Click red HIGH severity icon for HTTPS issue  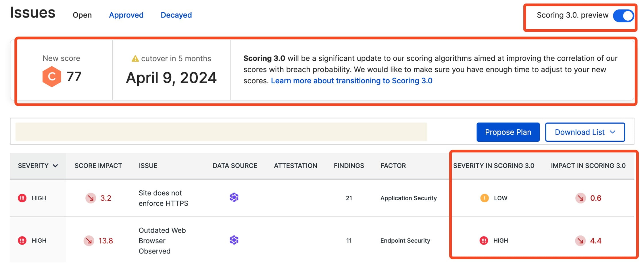[22, 198]
